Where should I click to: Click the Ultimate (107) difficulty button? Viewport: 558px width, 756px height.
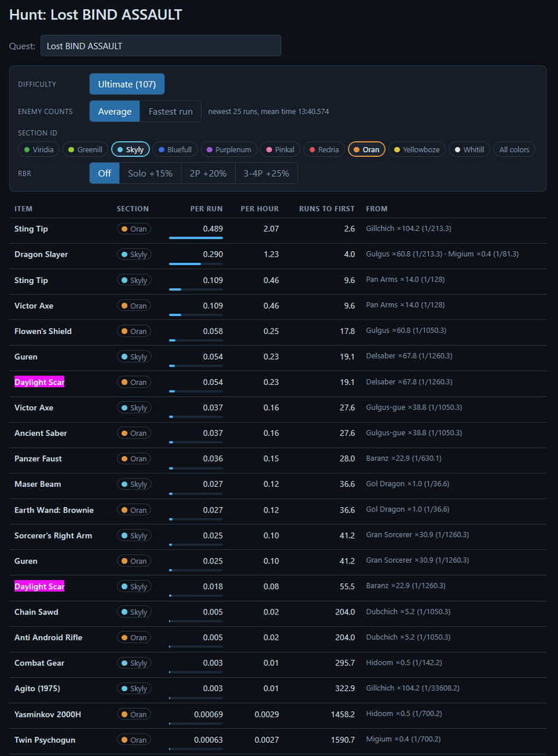click(127, 84)
